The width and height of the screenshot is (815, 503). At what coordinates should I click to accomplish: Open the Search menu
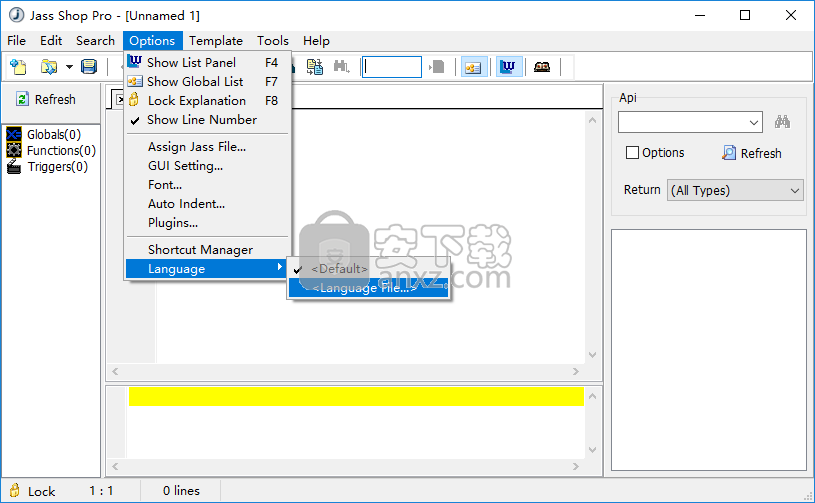(x=95, y=41)
